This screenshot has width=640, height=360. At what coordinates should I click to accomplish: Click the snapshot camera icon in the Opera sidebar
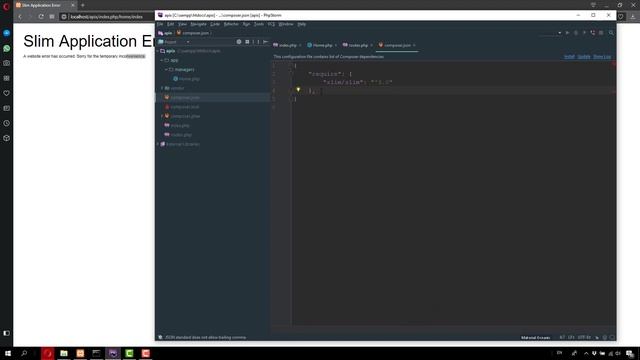(7, 63)
